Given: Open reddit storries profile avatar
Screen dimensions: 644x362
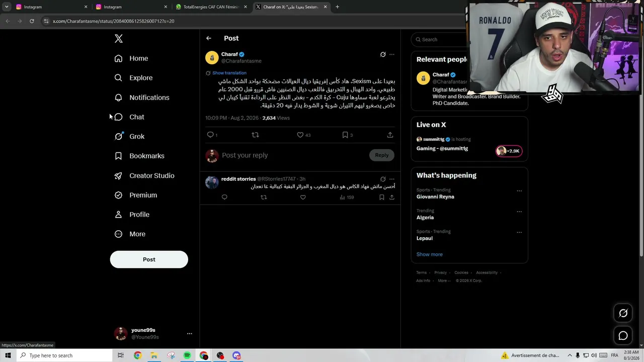Looking at the screenshot, I should pyautogui.click(x=212, y=182).
